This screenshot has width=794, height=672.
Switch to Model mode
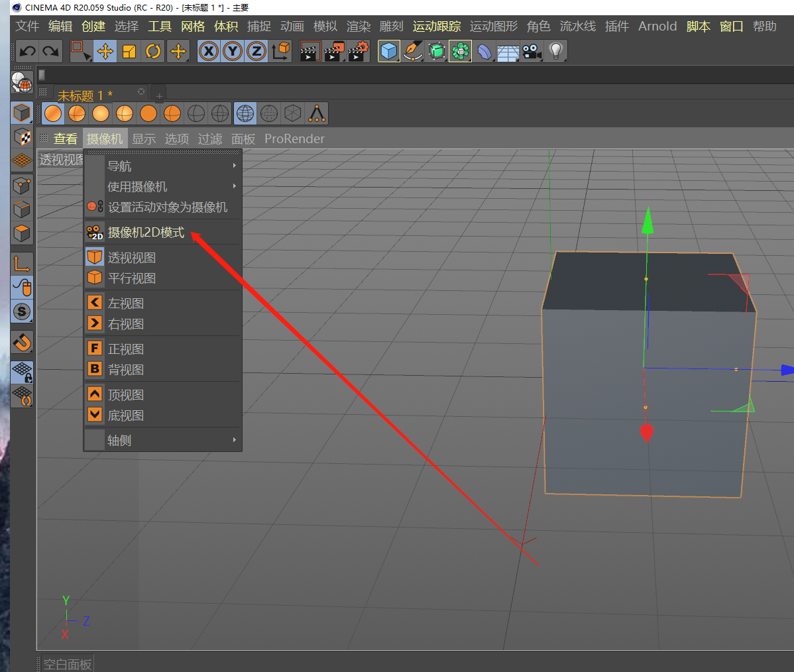(22, 113)
